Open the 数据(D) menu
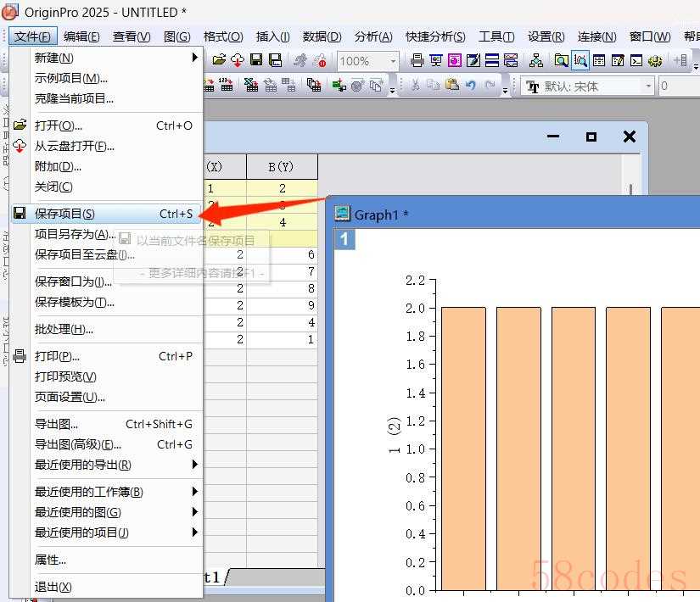 (x=322, y=36)
